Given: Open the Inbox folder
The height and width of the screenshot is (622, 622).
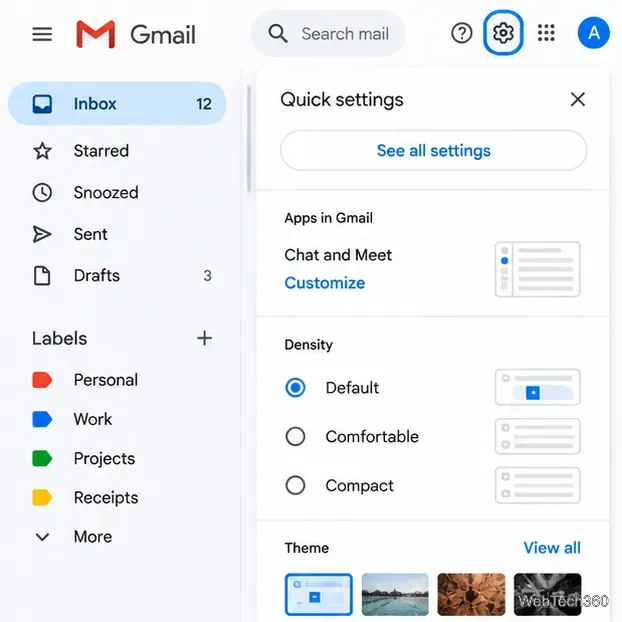Looking at the screenshot, I should (x=117, y=104).
